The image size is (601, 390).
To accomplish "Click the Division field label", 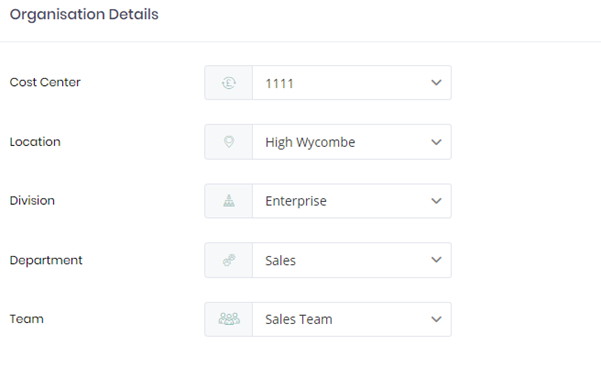I will click(x=32, y=200).
